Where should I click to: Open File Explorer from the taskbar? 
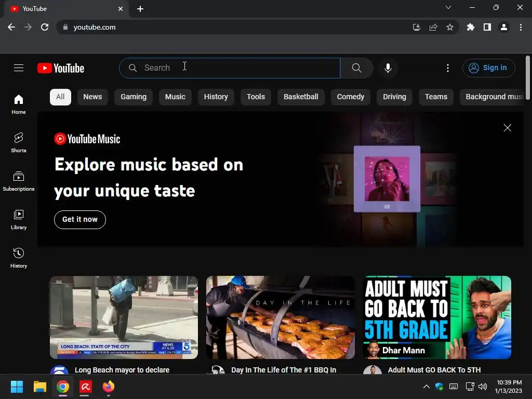pos(39,387)
